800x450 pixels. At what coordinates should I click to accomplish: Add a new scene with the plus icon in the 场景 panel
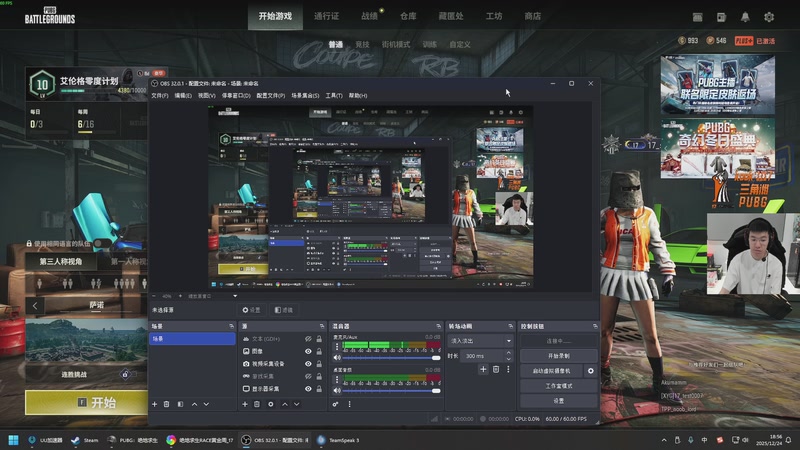pos(155,404)
